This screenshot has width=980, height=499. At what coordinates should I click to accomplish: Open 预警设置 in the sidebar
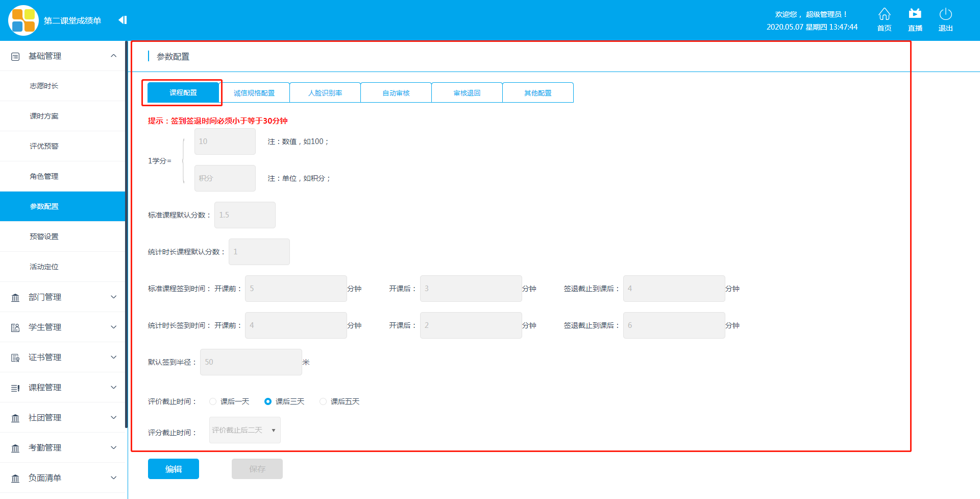tap(62, 236)
